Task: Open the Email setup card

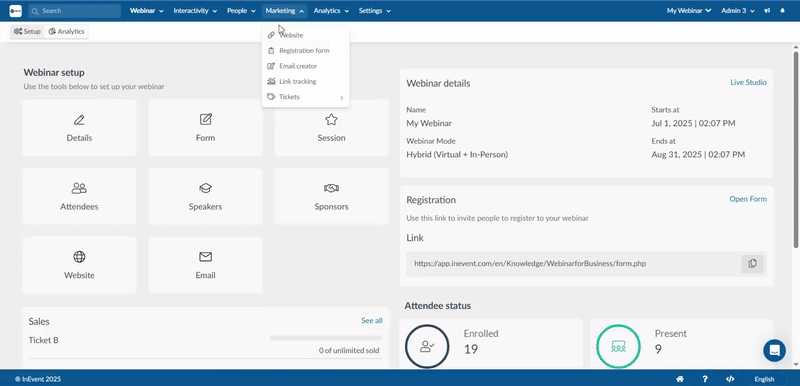Action: (205, 265)
